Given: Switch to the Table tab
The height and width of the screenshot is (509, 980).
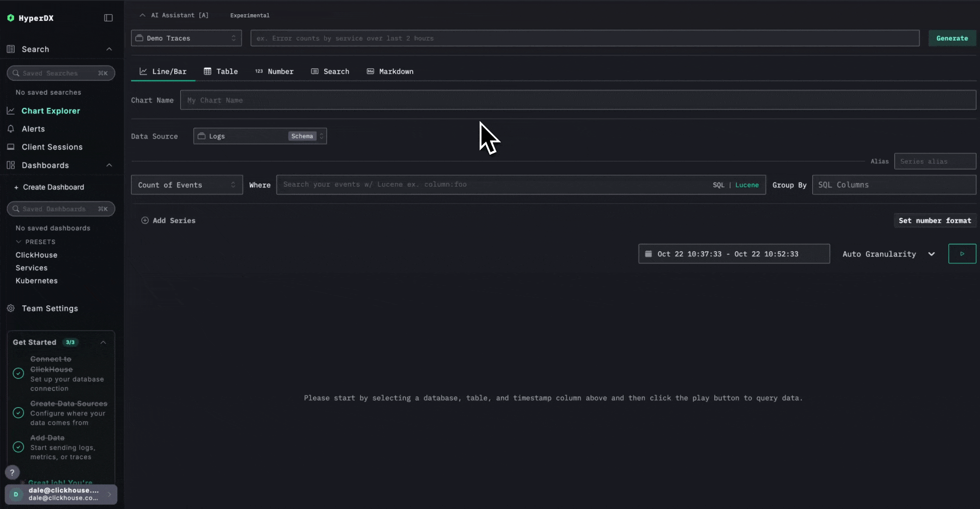Looking at the screenshot, I should coord(221,72).
